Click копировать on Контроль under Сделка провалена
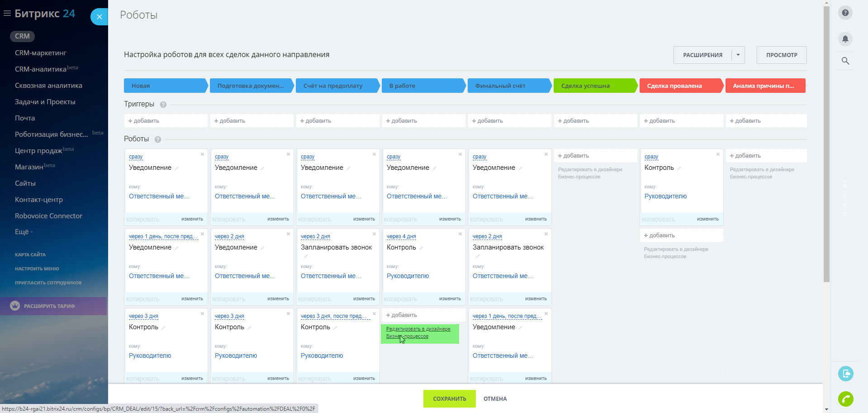 658,219
